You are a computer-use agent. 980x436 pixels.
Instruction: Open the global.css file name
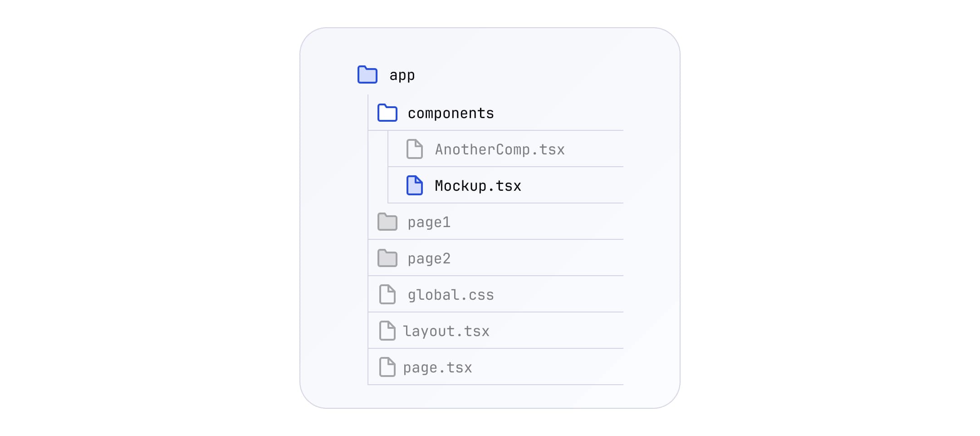[x=451, y=295]
